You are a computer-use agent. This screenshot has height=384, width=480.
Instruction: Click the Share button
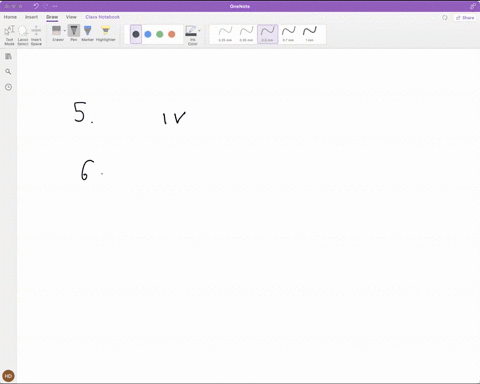tap(465, 18)
